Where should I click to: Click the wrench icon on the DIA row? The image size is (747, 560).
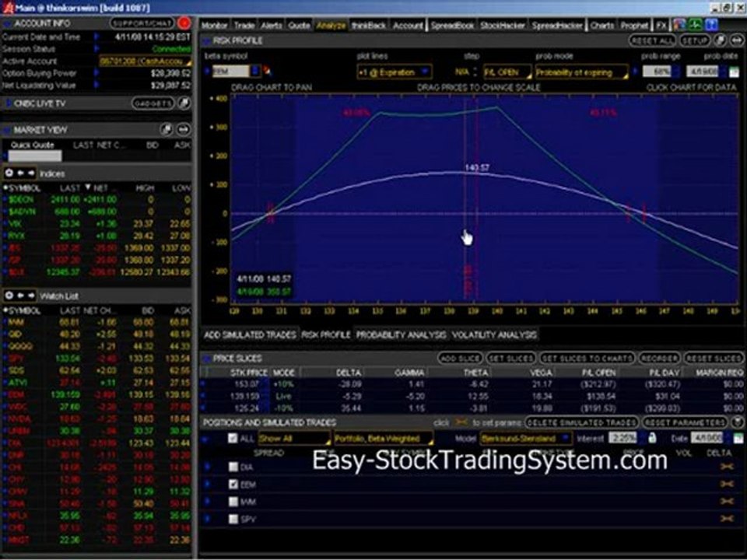(727, 467)
